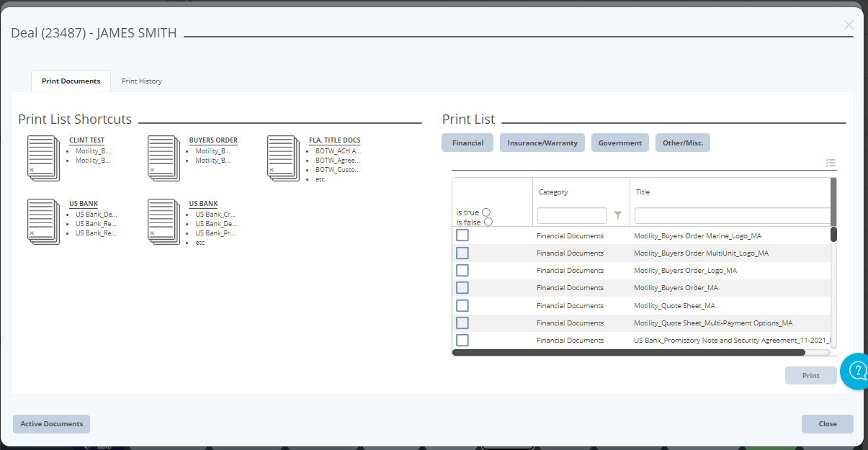The height and width of the screenshot is (450, 868).
Task: Filter print list by Government
Action: 620,143
